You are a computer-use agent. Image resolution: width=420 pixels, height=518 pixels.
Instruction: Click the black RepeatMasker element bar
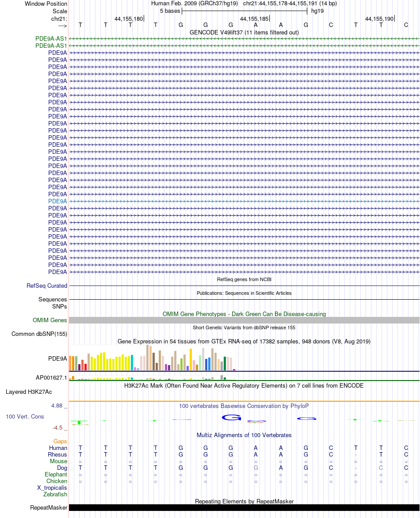point(244,507)
